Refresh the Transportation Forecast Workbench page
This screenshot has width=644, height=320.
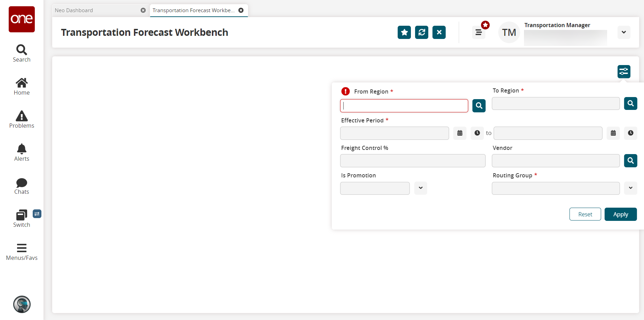421,32
